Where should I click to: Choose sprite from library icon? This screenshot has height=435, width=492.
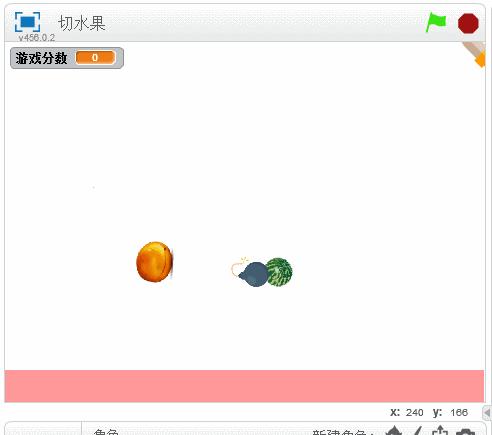point(394,431)
